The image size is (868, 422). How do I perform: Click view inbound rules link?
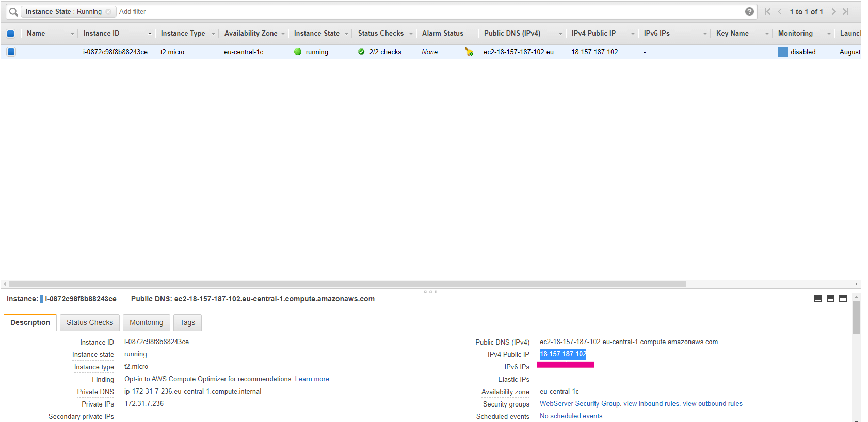pos(651,404)
